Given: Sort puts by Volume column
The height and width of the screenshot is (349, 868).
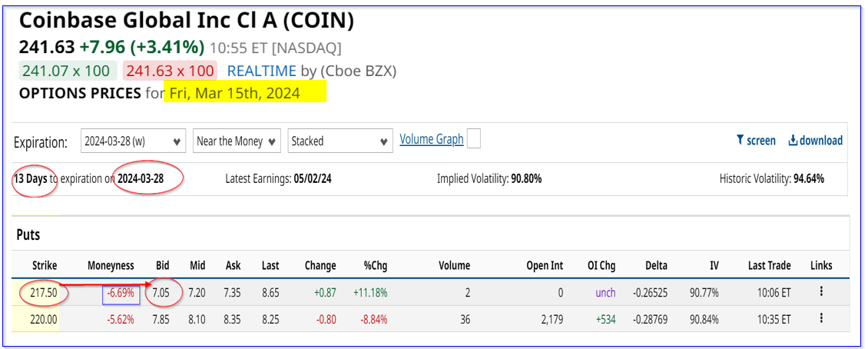Looking at the screenshot, I should click(x=454, y=265).
